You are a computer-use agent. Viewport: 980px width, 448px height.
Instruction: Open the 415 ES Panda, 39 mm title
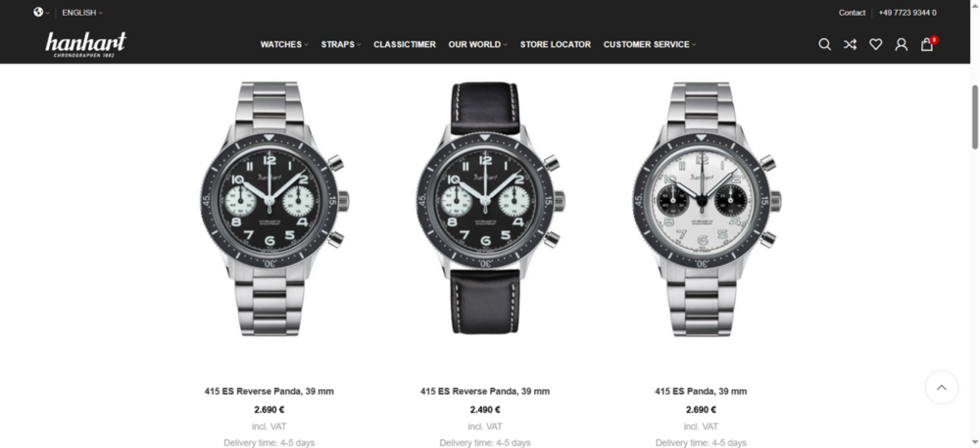pyautogui.click(x=701, y=391)
